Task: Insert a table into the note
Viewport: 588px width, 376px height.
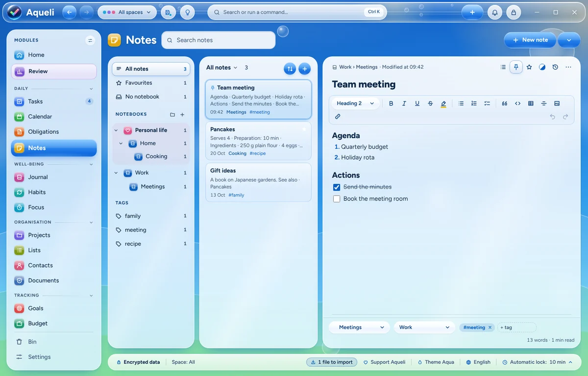Action: [531, 103]
